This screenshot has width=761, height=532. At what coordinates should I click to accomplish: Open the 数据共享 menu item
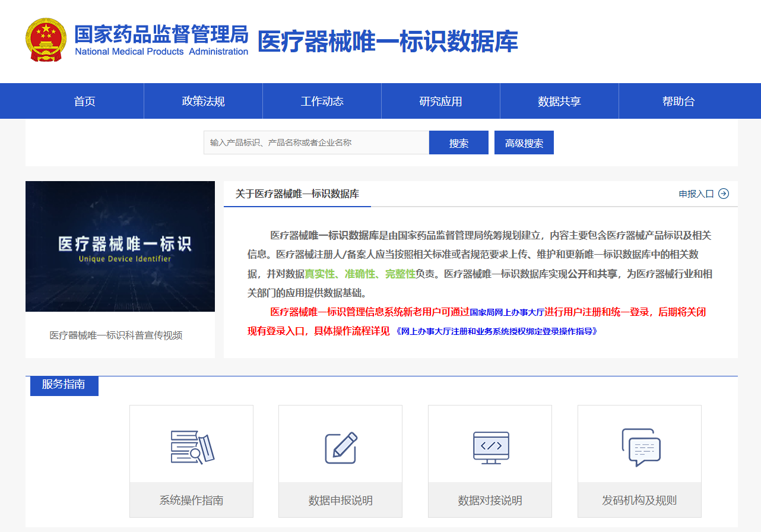560,101
